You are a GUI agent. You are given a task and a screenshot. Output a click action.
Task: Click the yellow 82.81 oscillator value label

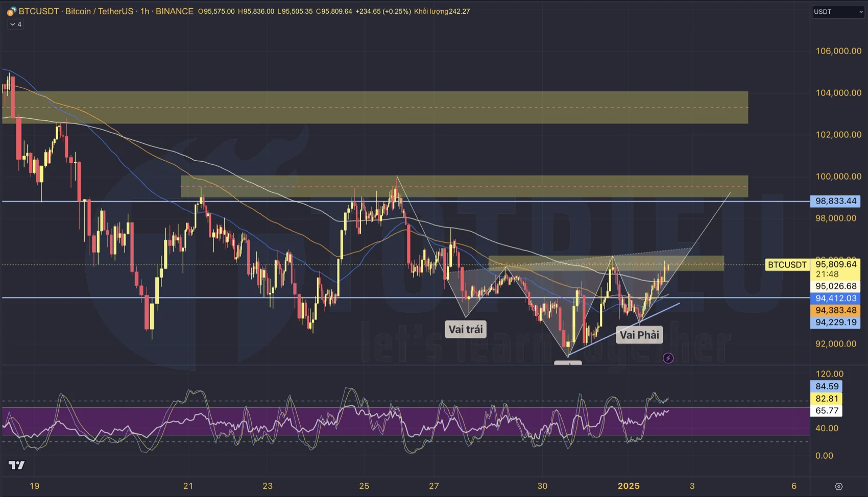[827, 399]
